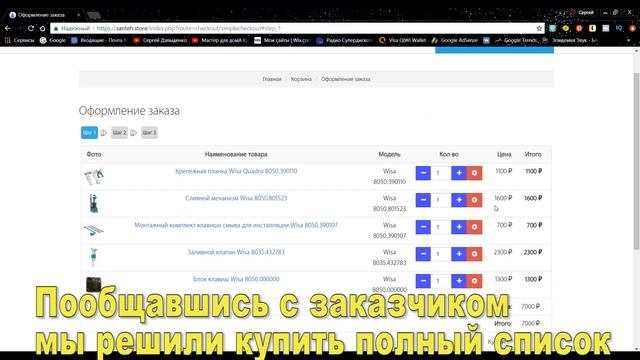Open the Радио Супердискотека bookmark
Screen dimensions: 640x360
344,40
